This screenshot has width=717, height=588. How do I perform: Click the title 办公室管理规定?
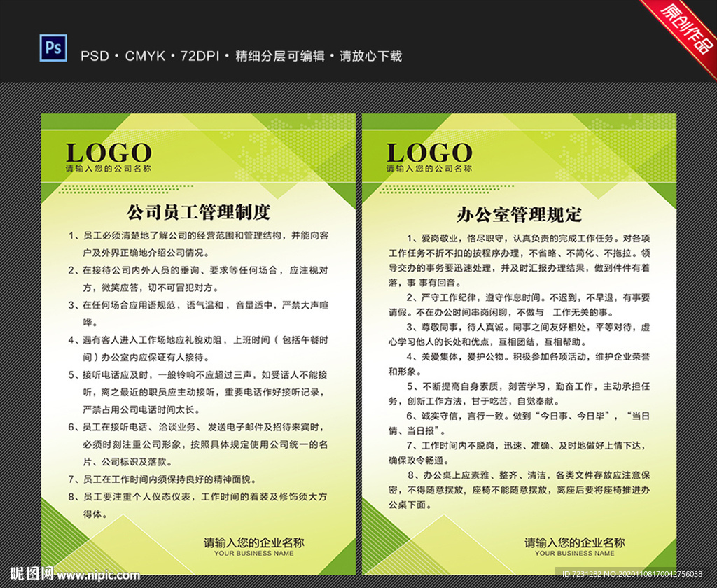point(519,214)
